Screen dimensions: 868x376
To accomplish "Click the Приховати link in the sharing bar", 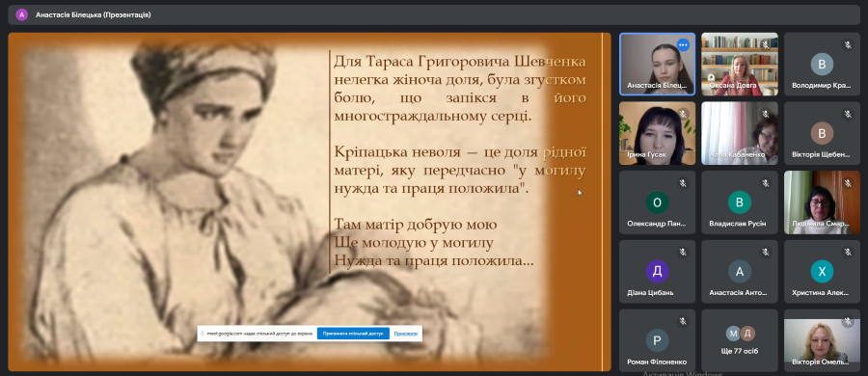I will 406,334.
